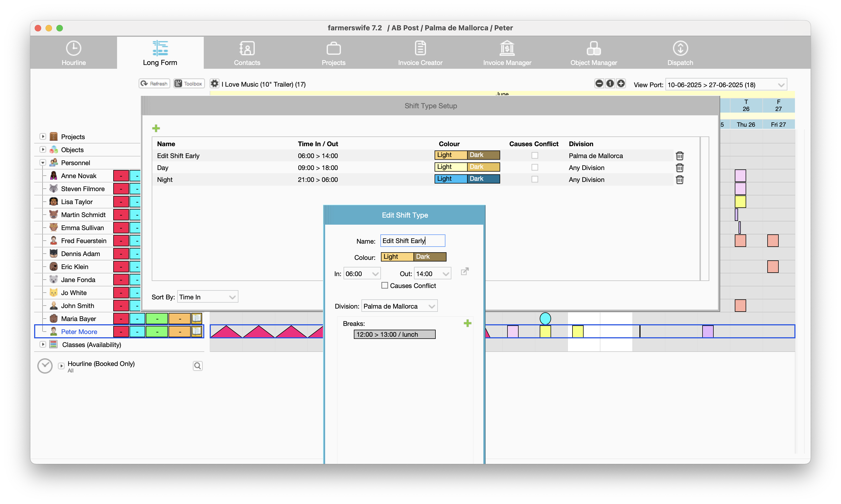Click the search magnifier icon in Hourline section
Viewport: 841px width, 504px height.
click(x=198, y=366)
